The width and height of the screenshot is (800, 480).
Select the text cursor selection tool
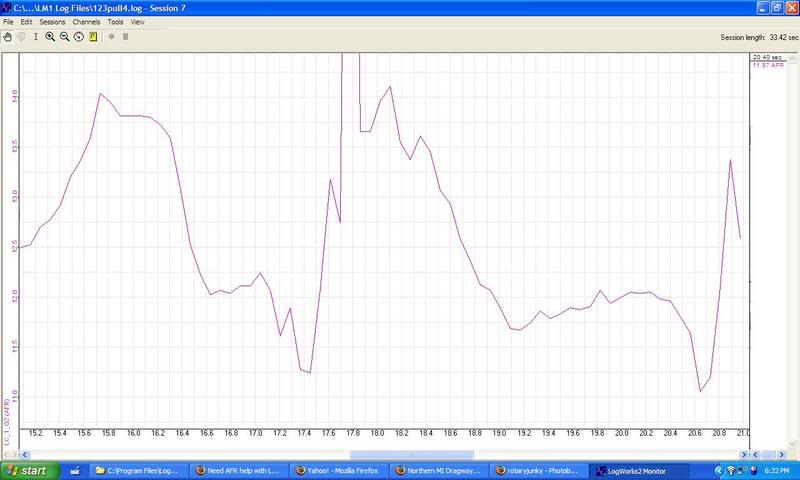[x=36, y=37]
